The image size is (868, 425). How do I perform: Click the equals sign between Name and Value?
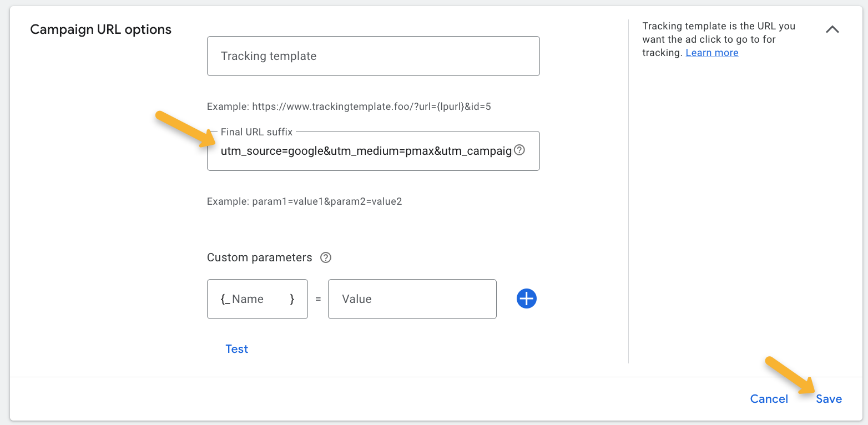point(318,299)
